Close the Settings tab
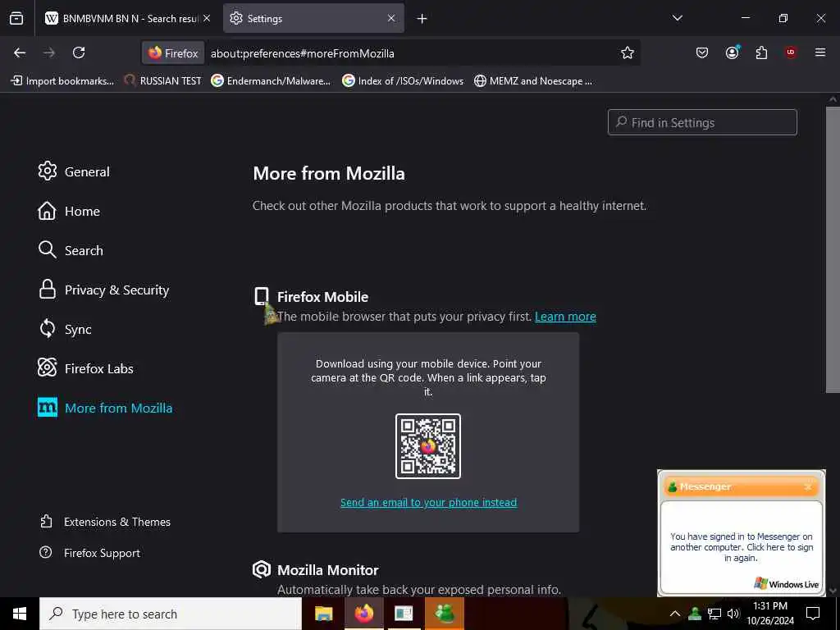Image resolution: width=840 pixels, height=630 pixels. point(391,18)
